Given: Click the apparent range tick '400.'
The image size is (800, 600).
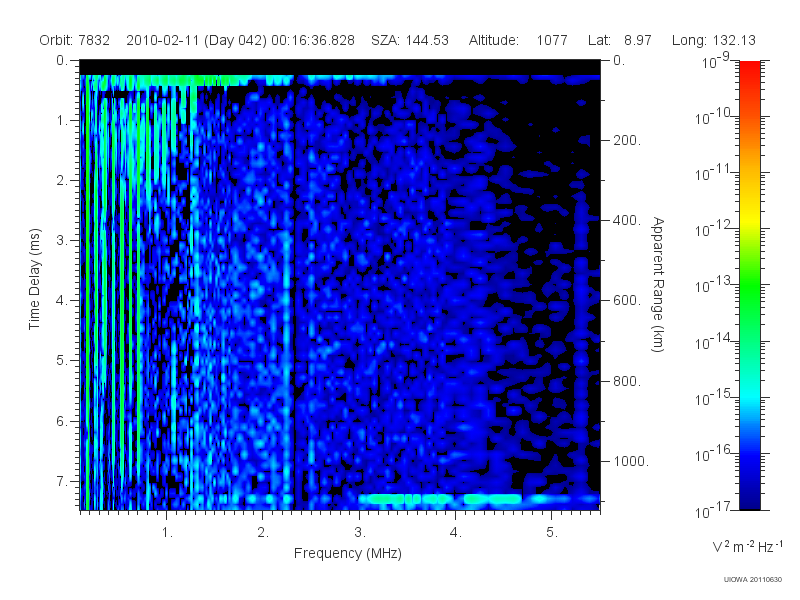Looking at the screenshot, I should tap(627, 220).
